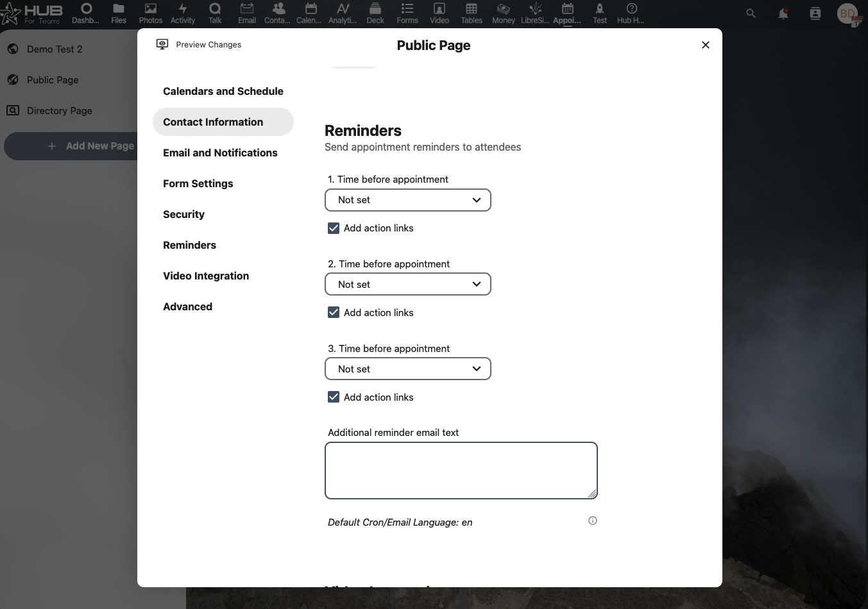Toggle Add action links for reminder 2
This screenshot has height=609, width=868.
tap(334, 313)
